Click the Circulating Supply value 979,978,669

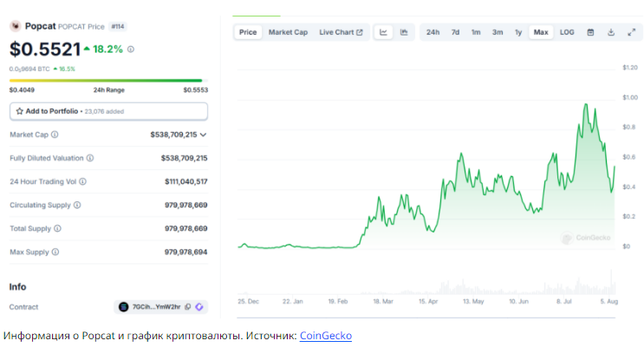(x=186, y=205)
